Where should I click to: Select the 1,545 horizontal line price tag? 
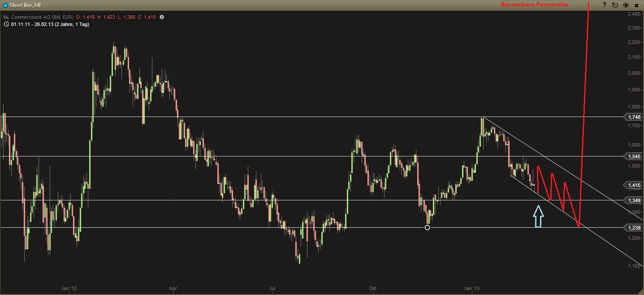click(633, 156)
